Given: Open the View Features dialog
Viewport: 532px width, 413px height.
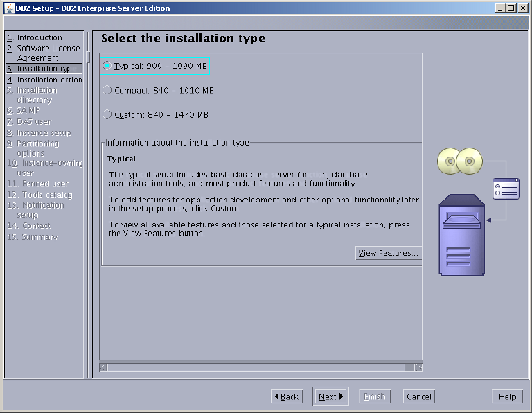Looking at the screenshot, I should 388,253.
